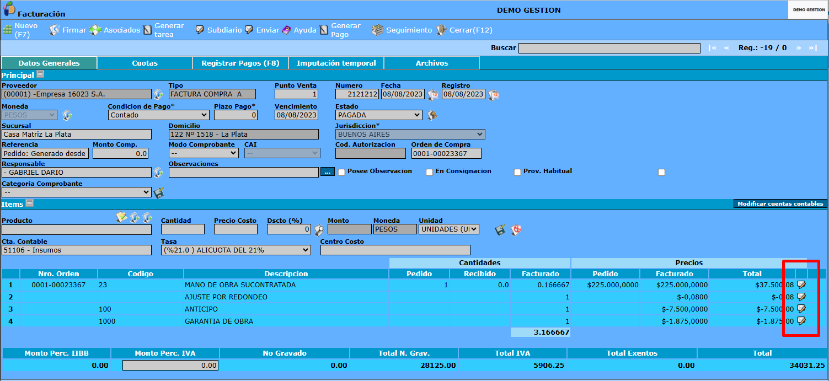
Task: Toggle Posee Observacion checkbox
Action: click(342, 172)
